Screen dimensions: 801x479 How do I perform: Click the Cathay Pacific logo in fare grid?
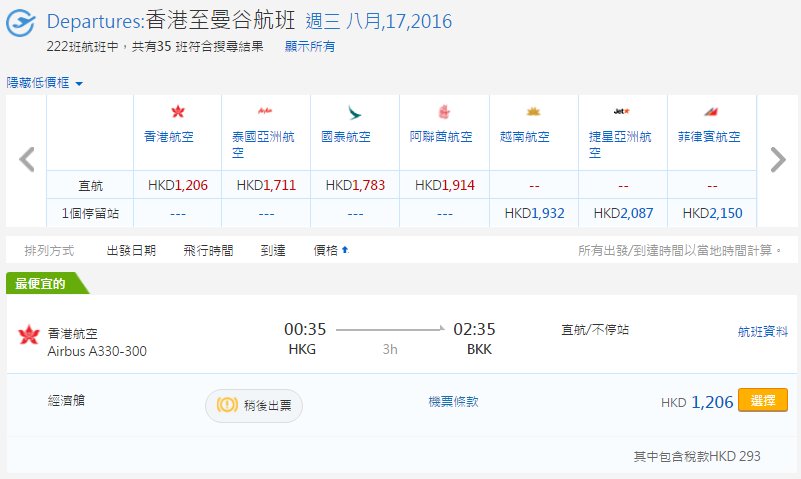click(x=355, y=112)
